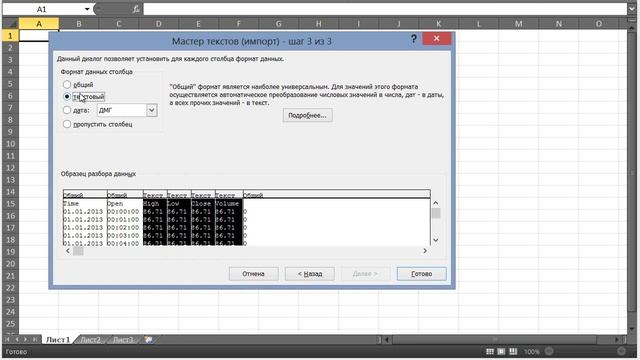Image resolution: width=640 pixels, height=360 pixels.
Task: Click row header 10 in worksheet
Action: coord(11,144)
